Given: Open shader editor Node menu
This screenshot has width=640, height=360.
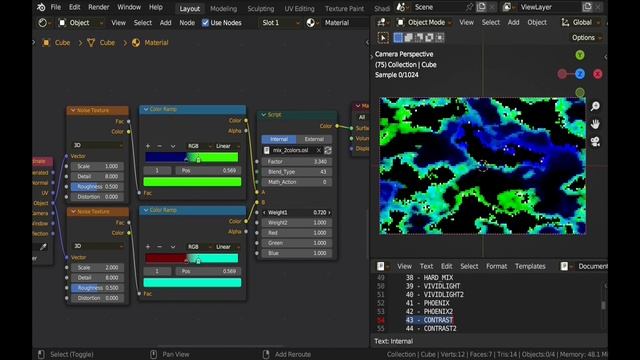Looking at the screenshot, I should pyautogui.click(x=187, y=23).
